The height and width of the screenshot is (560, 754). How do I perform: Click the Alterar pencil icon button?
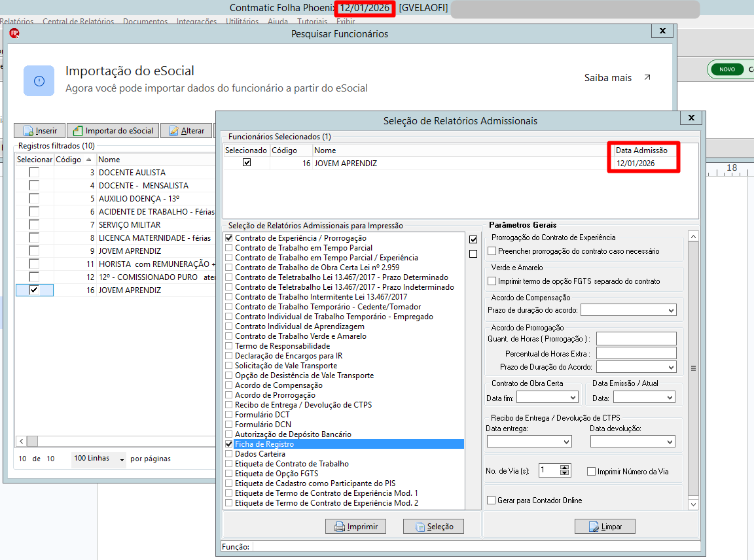click(x=187, y=131)
